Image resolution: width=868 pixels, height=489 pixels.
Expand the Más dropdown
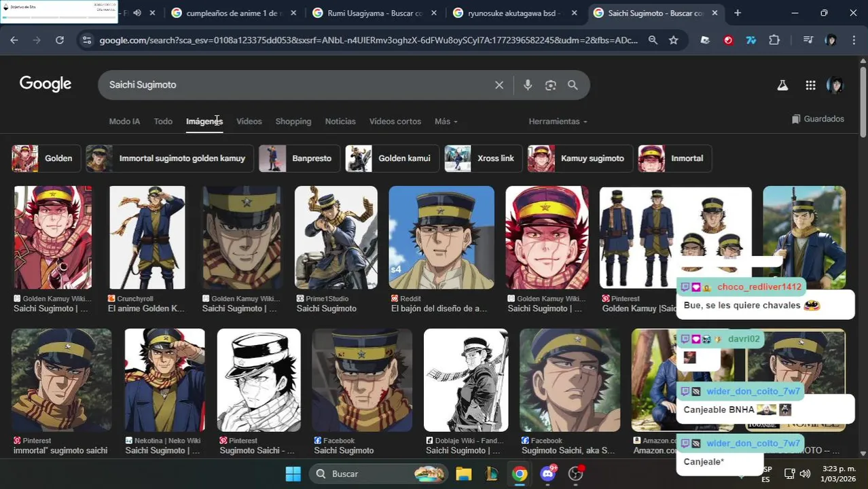446,122
